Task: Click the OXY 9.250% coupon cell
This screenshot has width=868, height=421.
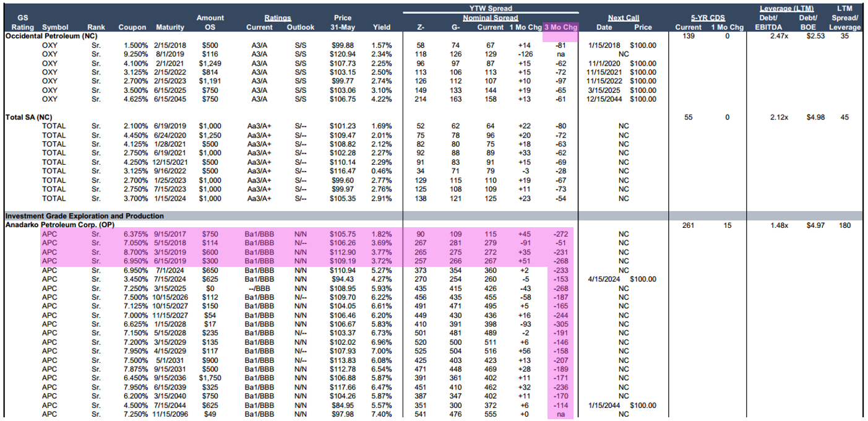Action: pos(135,54)
